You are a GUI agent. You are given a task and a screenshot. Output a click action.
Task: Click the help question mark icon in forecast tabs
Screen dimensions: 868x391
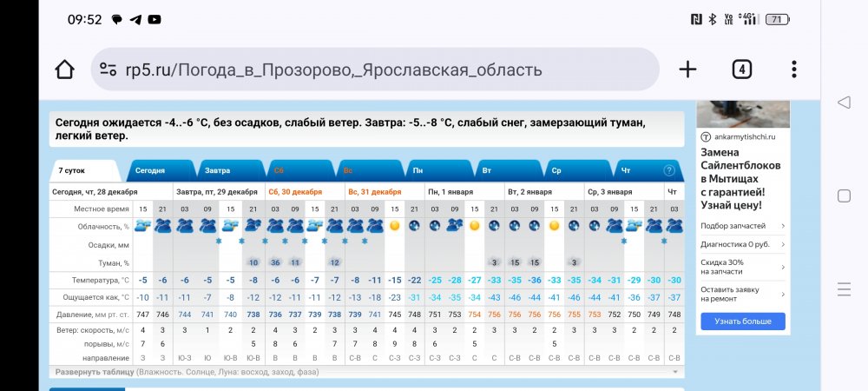pyautogui.click(x=669, y=170)
